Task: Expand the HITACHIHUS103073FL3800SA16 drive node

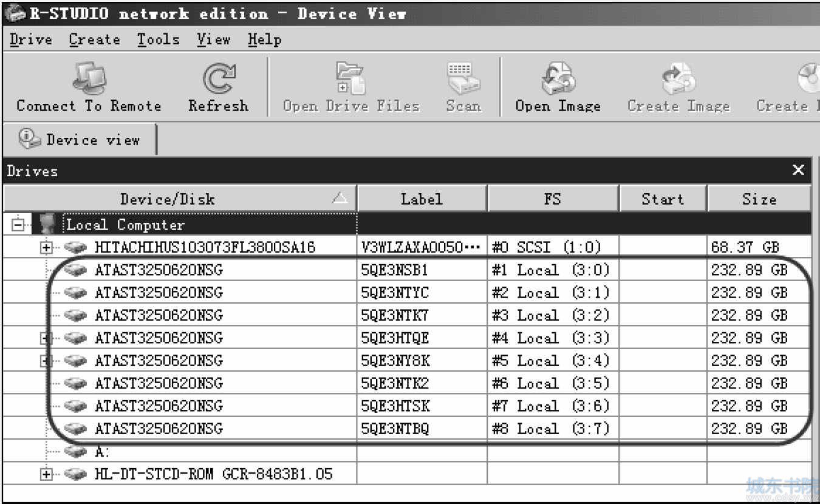Action: coord(46,248)
